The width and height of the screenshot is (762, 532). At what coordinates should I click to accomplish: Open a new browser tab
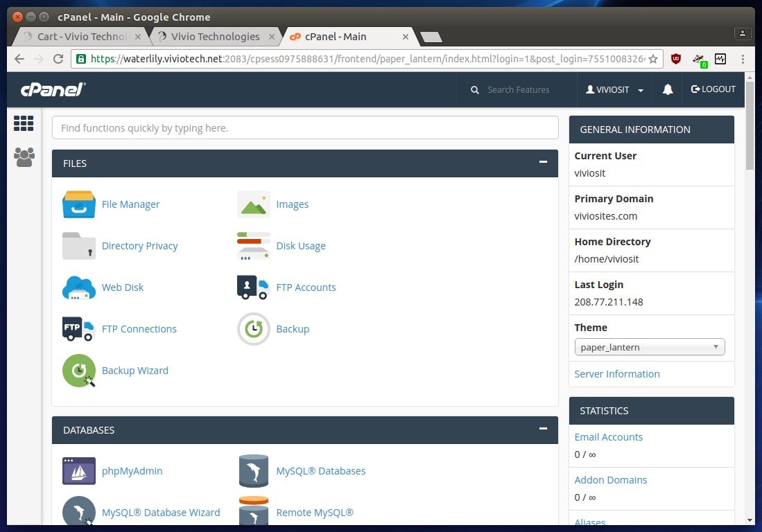(431, 37)
